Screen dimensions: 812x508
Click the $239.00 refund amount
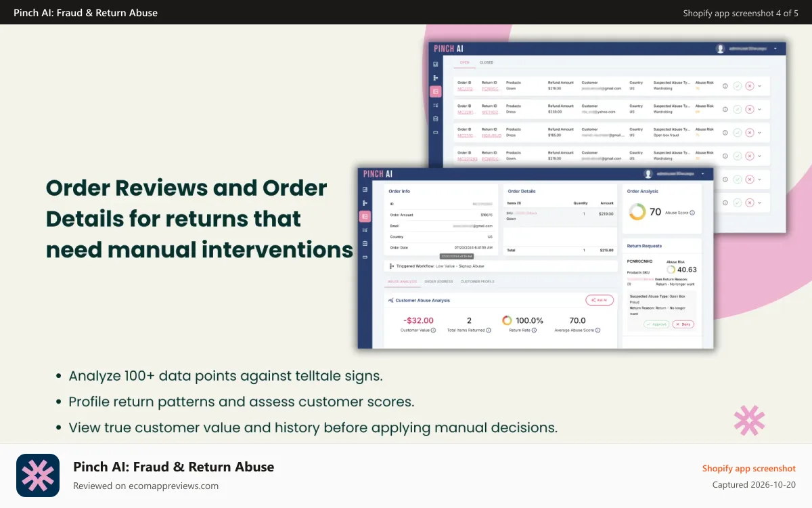pyautogui.click(x=555, y=112)
